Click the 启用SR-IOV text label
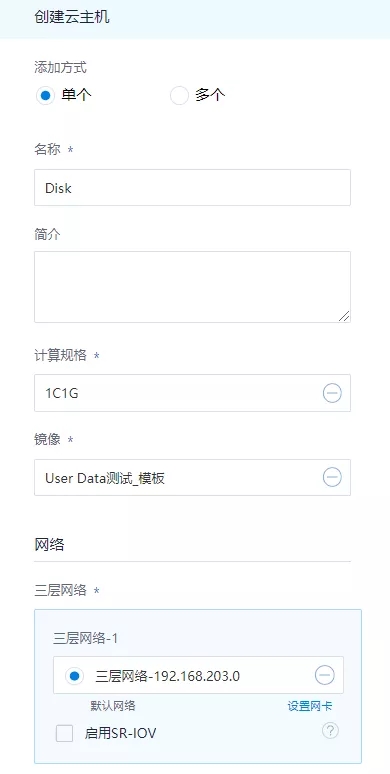 pyautogui.click(x=120, y=734)
